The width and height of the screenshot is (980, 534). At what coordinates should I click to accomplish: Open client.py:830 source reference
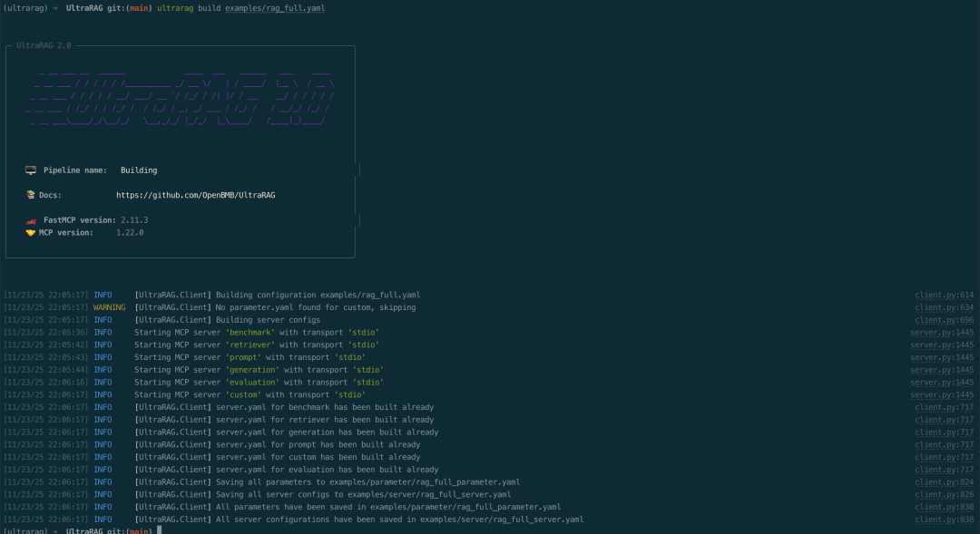[944, 507]
